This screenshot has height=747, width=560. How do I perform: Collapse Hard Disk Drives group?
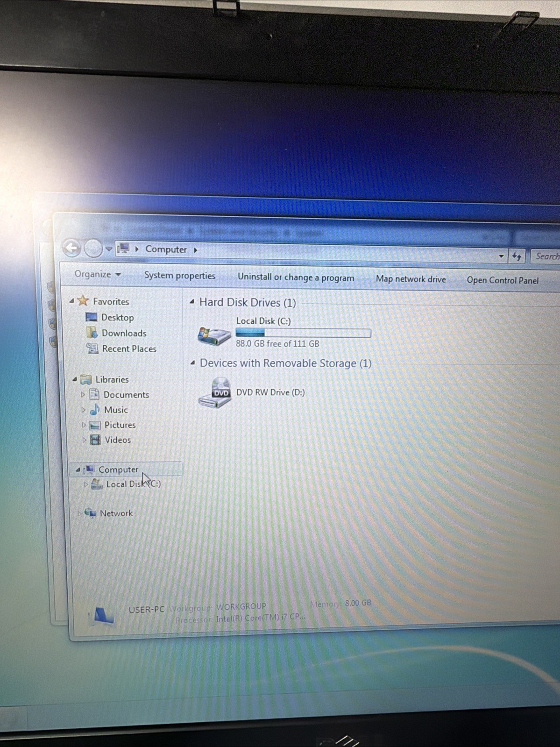coord(192,302)
